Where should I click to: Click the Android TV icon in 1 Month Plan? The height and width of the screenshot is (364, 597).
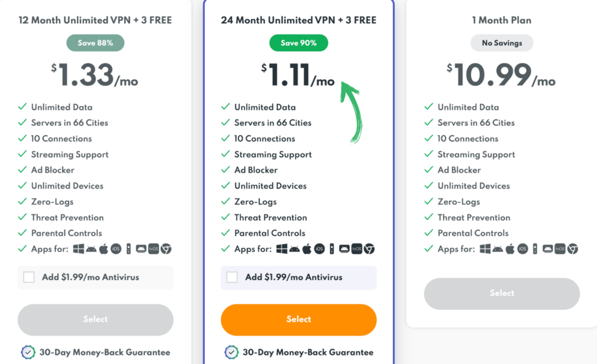pos(548,249)
